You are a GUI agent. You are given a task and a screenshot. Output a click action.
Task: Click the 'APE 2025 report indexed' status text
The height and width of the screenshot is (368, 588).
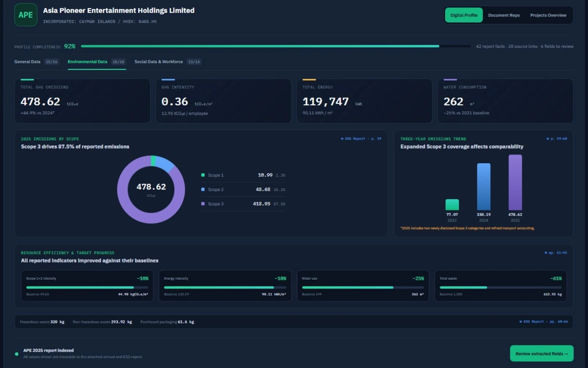click(x=49, y=350)
